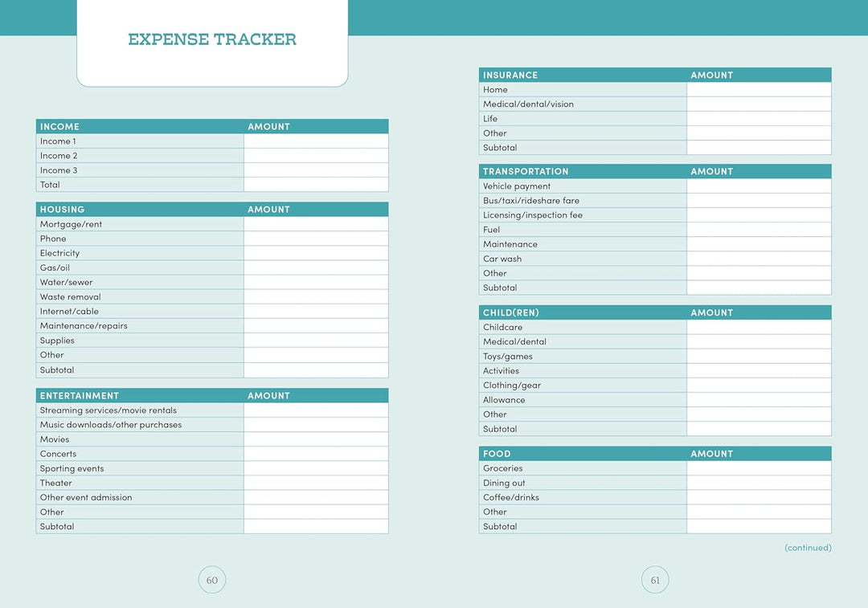This screenshot has width=868, height=608.
Task: Click the Allowance amount field
Action: [x=759, y=399]
